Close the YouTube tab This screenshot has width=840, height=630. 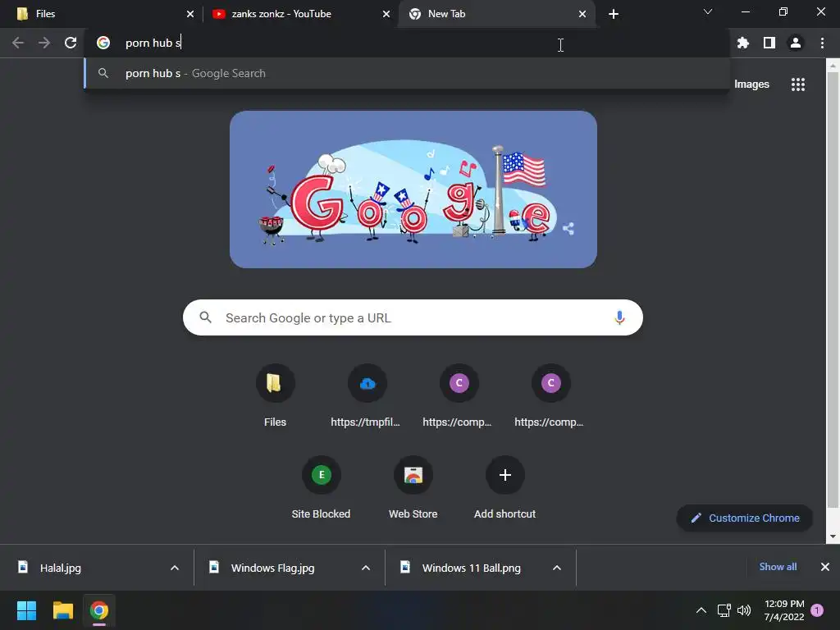point(386,14)
